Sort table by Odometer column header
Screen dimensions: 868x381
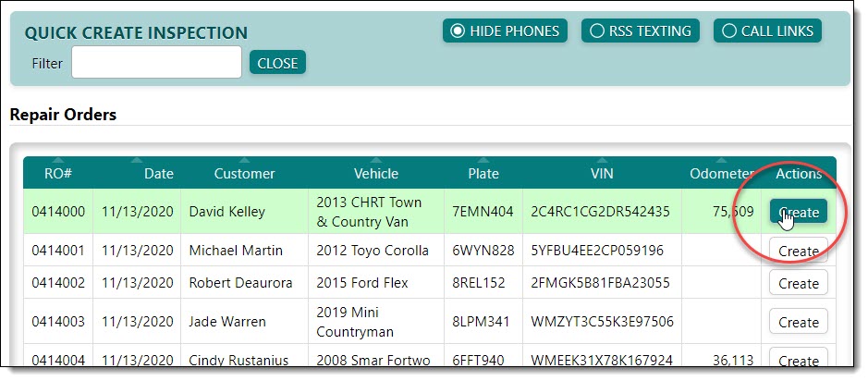tap(722, 173)
